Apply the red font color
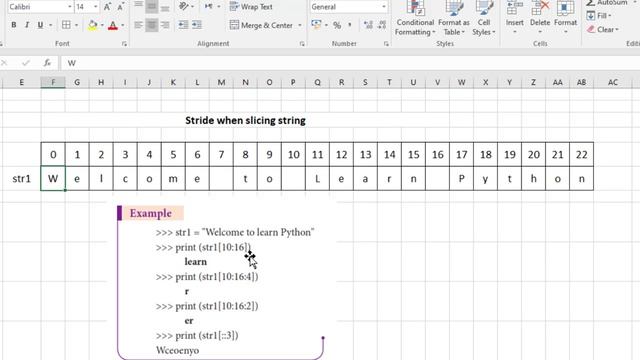The height and width of the screenshot is (360, 640). (x=113, y=25)
